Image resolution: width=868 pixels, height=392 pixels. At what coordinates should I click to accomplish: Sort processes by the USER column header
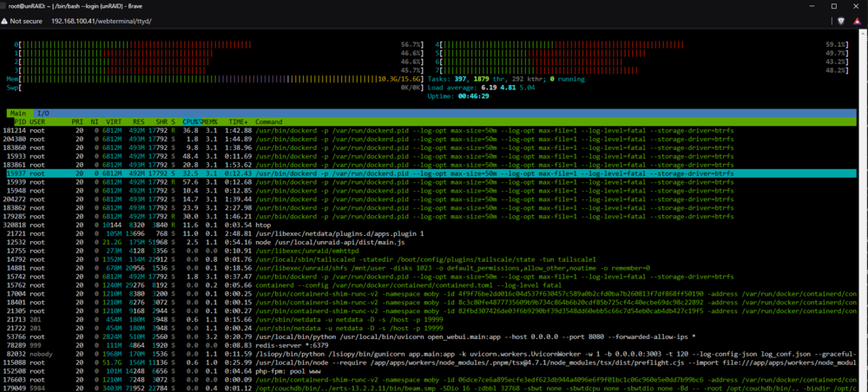(37, 121)
